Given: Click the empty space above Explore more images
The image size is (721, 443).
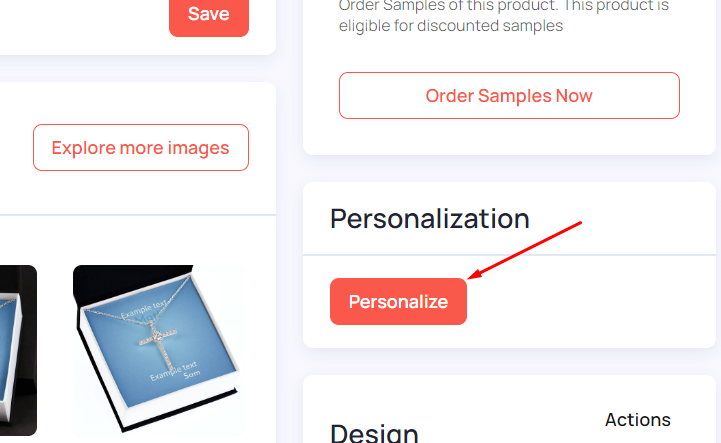Looking at the screenshot, I should click(138, 104).
